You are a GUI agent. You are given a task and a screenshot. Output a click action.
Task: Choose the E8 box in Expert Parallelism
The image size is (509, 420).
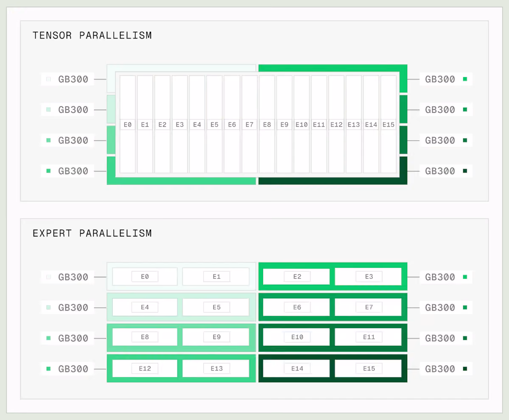click(x=145, y=337)
